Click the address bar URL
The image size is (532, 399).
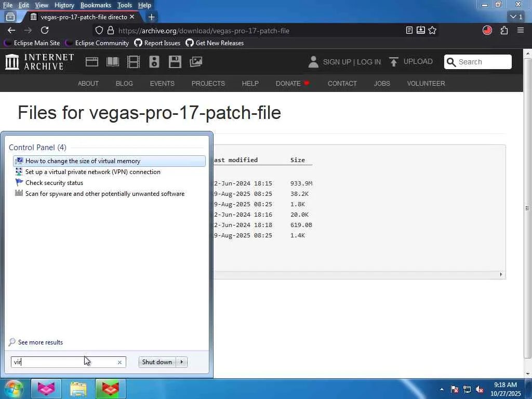click(x=204, y=31)
